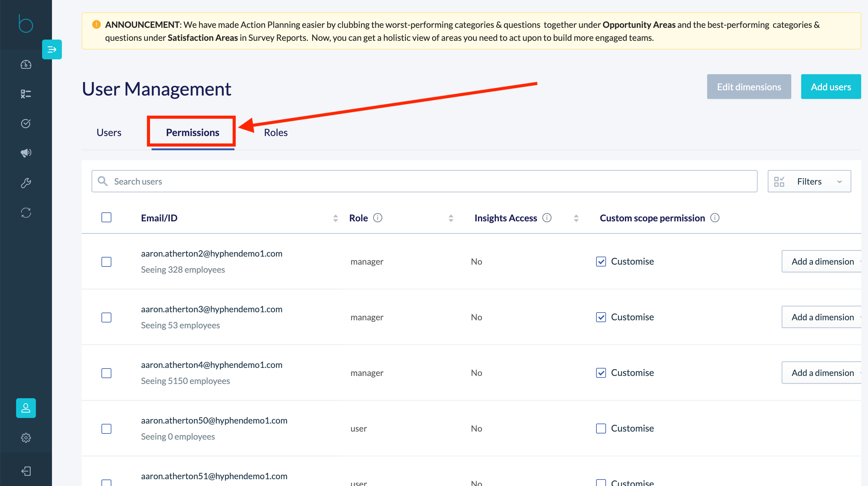The width and height of the screenshot is (868, 486).
Task: Click the Role info icon
Action: [x=378, y=218]
